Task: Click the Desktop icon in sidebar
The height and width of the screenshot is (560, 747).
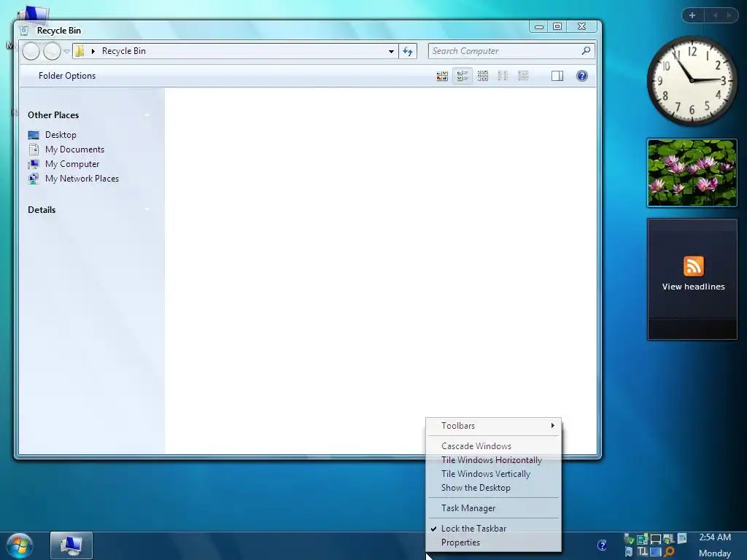Action: pos(34,135)
